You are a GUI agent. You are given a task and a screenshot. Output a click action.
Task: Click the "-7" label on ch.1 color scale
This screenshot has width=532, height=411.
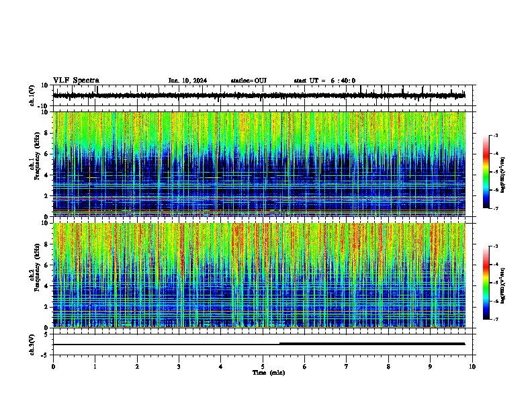click(x=496, y=208)
